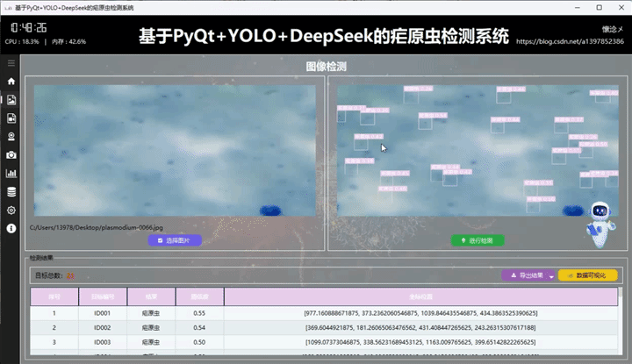Open the blog.csdn.net link in header
Image resolution: width=632 pixels, height=364 pixels.
pos(570,41)
